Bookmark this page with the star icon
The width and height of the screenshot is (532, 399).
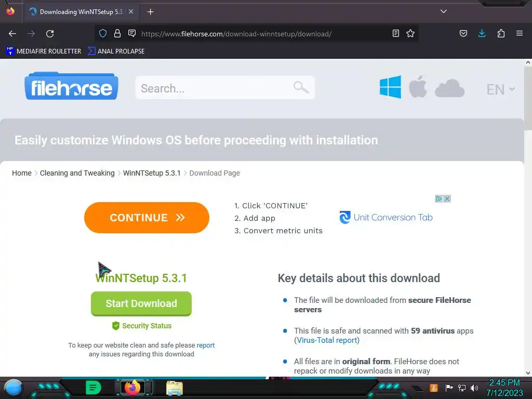pyautogui.click(x=410, y=33)
